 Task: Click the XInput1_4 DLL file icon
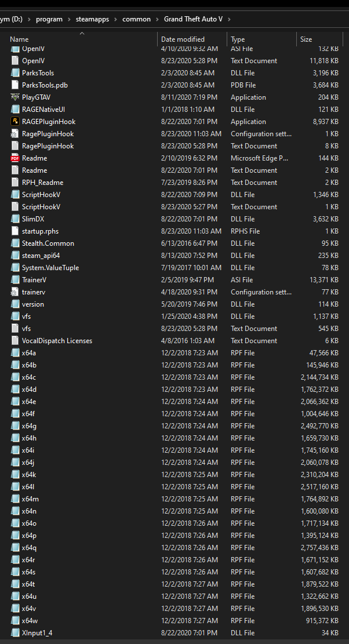14,633
